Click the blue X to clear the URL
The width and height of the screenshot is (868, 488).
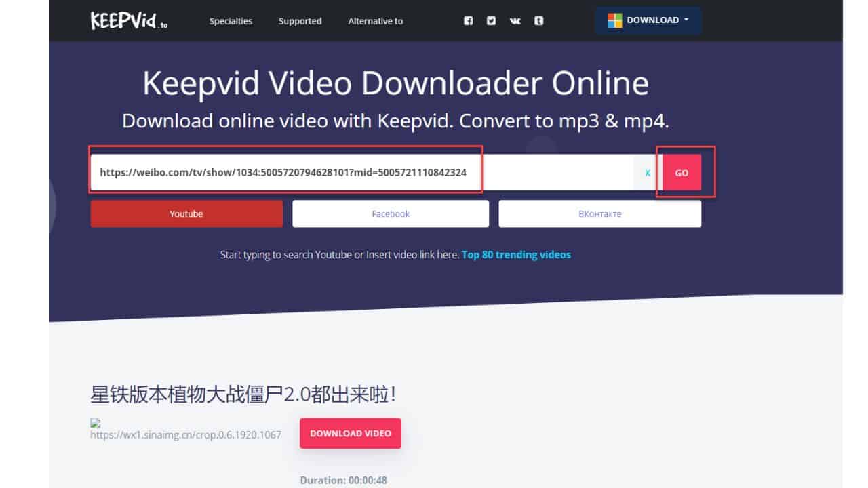point(647,173)
